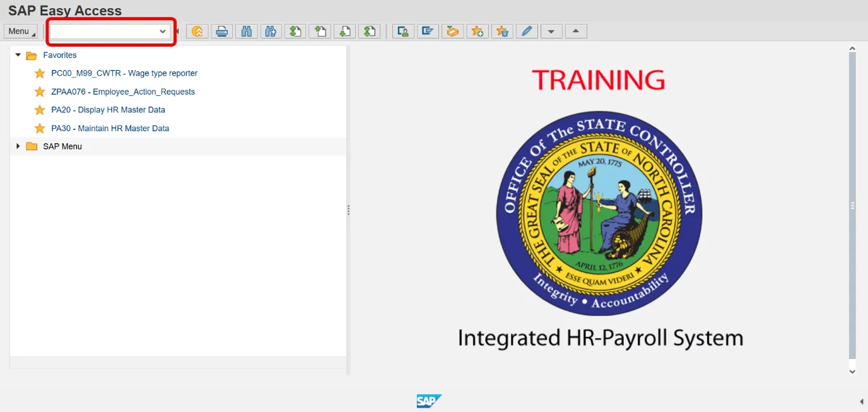The height and width of the screenshot is (412, 868).
Task: Click the Delete Favorites star icon
Action: pyautogui.click(x=502, y=31)
